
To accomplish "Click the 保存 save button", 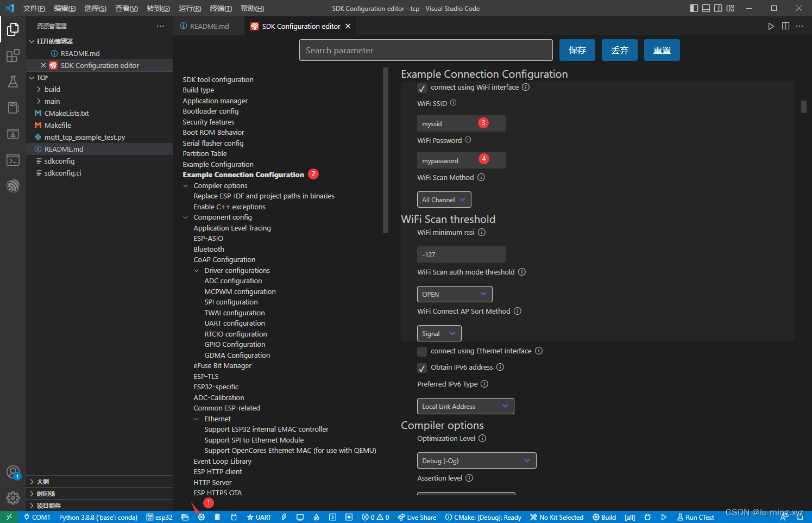I will coord(577,50).
